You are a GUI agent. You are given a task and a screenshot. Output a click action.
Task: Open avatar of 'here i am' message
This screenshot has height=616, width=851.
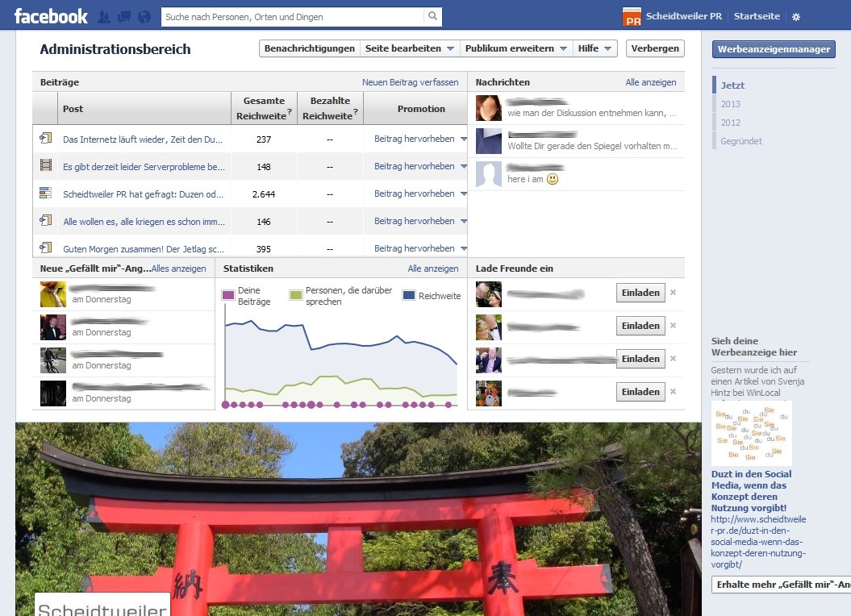tap(489, 174)
